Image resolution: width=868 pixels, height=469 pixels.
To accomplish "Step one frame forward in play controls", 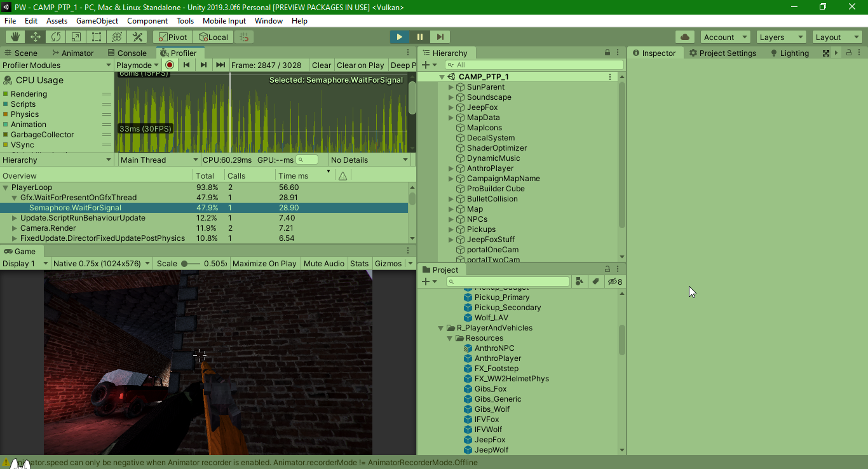I will (440, 37).
